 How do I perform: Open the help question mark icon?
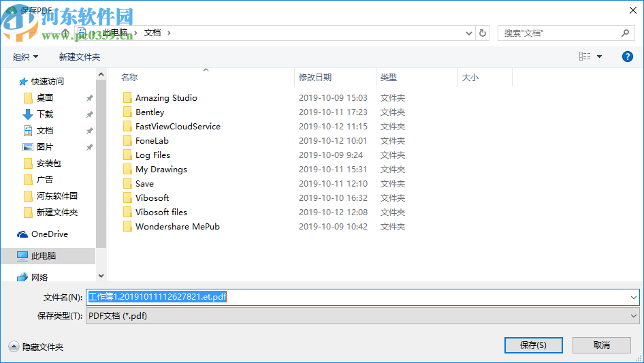click(627, 57)
